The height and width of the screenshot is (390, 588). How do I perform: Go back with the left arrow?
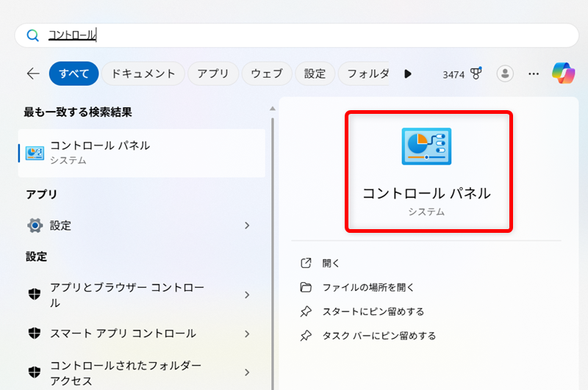[x=33, y=73]
